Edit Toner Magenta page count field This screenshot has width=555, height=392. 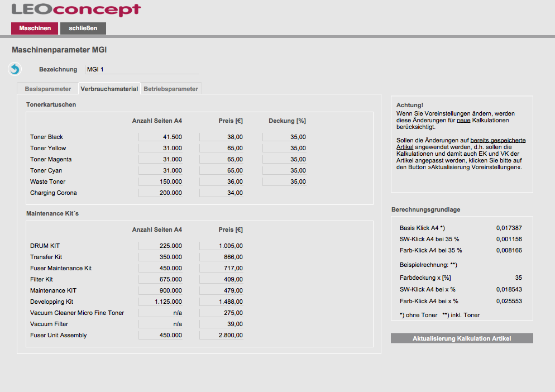coord(160,159)
